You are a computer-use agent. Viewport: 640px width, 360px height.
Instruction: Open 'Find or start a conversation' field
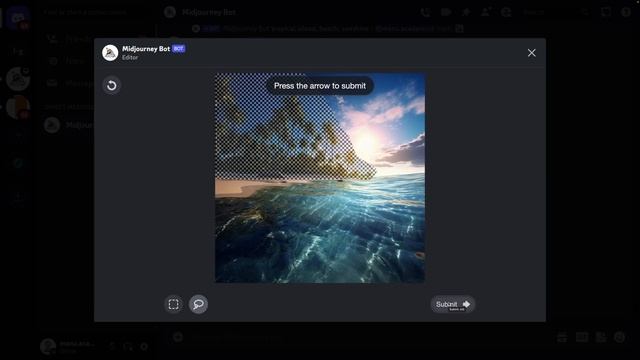pos(97,12)
